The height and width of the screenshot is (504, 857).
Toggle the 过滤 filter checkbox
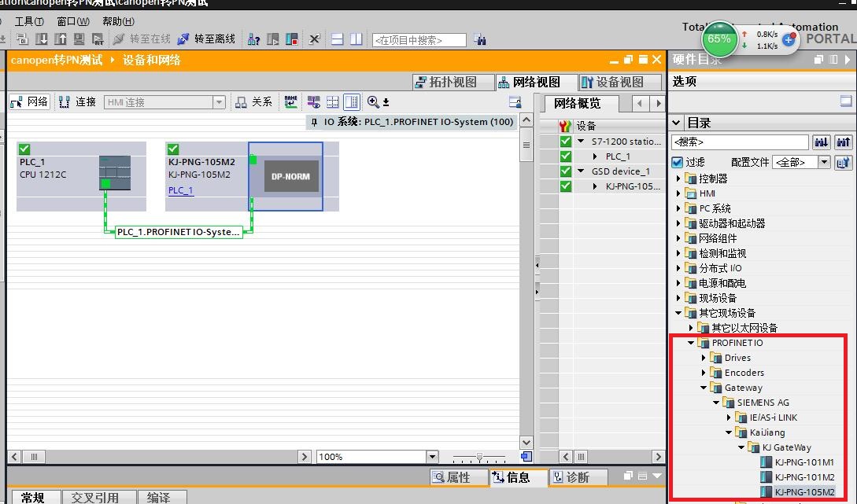(x=678, y=162)
